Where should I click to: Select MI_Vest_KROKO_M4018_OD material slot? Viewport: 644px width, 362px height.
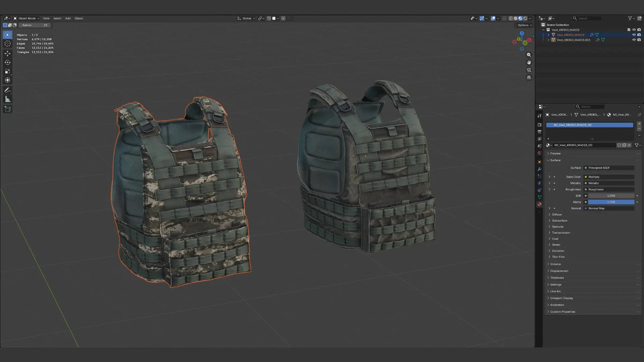click(x=589, y=125)
